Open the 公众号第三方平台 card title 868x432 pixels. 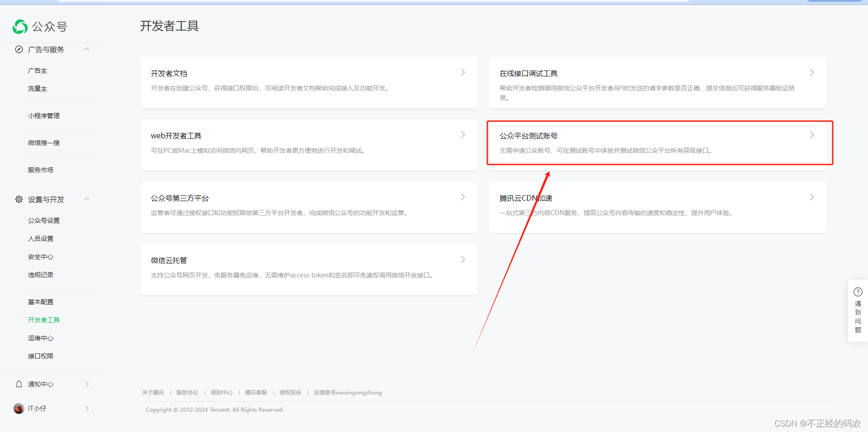click(x=180, y=198)
